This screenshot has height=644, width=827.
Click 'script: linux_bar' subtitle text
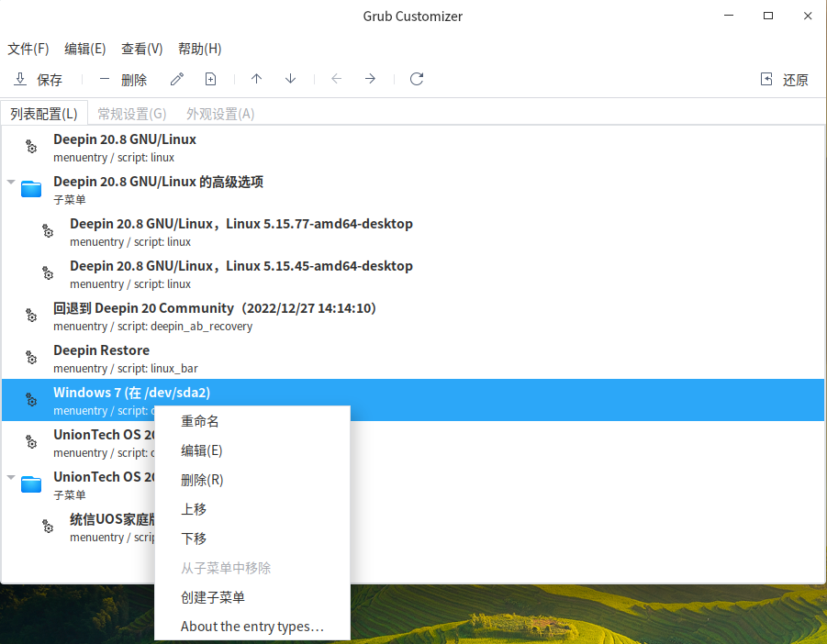(x=157, y=369)
